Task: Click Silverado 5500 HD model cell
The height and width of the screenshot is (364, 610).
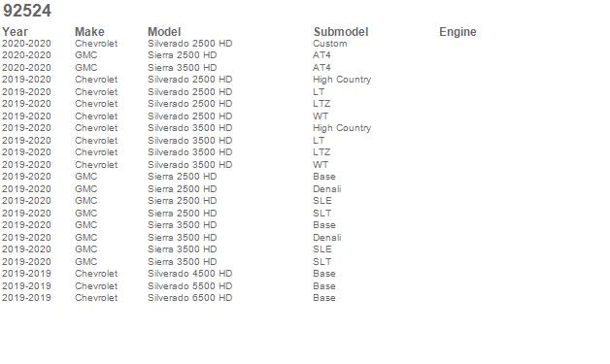Action: coord(189,286)
